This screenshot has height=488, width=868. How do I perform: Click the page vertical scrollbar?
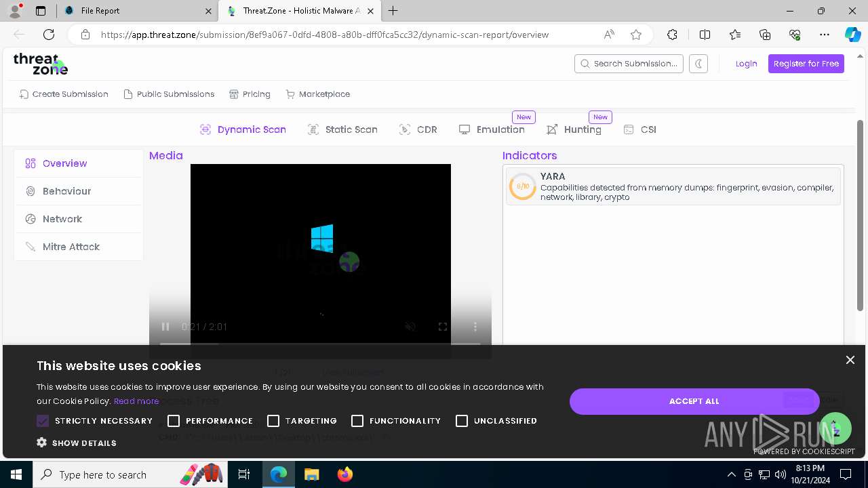click(x=861, y=216)
